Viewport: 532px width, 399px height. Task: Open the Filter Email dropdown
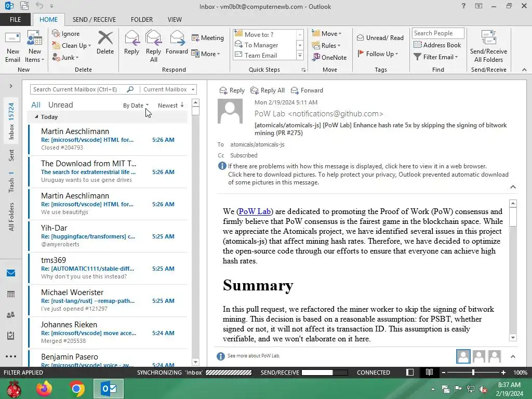[436, 57]
